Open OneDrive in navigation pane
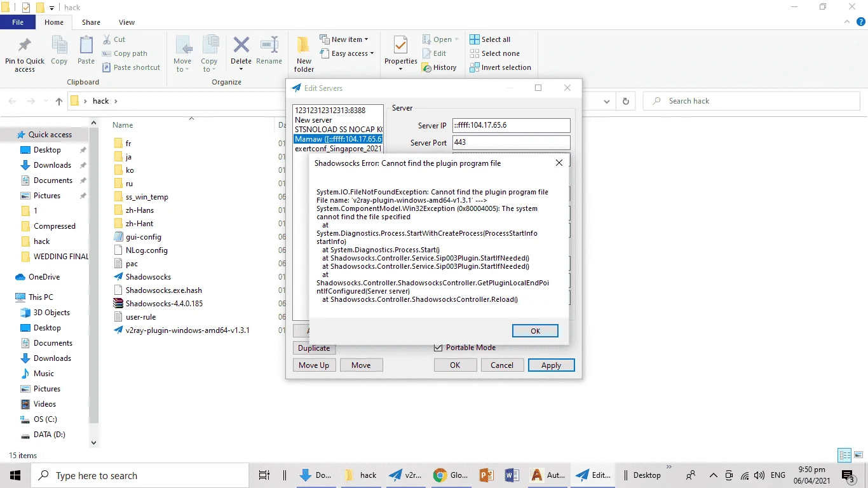The height and width of the screenshot is (488, 868). (x=37, y=277)
